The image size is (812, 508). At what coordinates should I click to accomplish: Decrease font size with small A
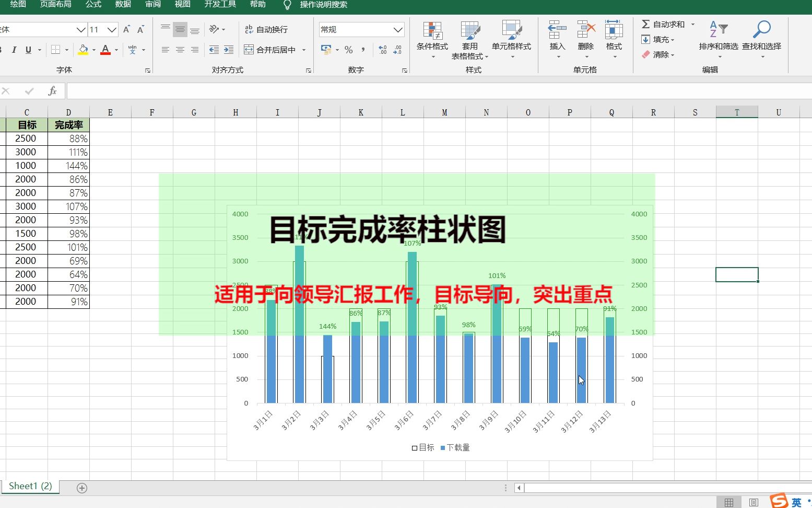[140, 30]
